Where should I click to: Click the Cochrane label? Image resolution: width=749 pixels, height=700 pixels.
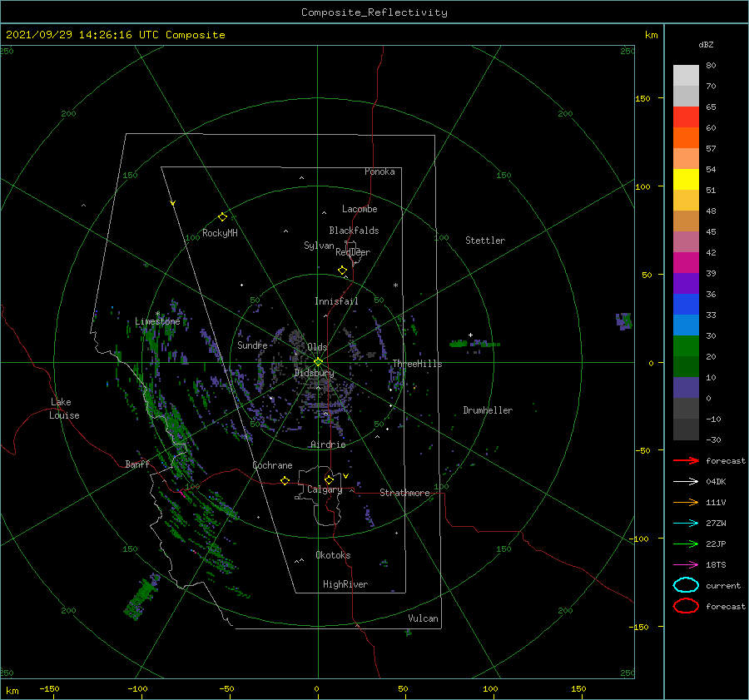(x=272, y=465)
